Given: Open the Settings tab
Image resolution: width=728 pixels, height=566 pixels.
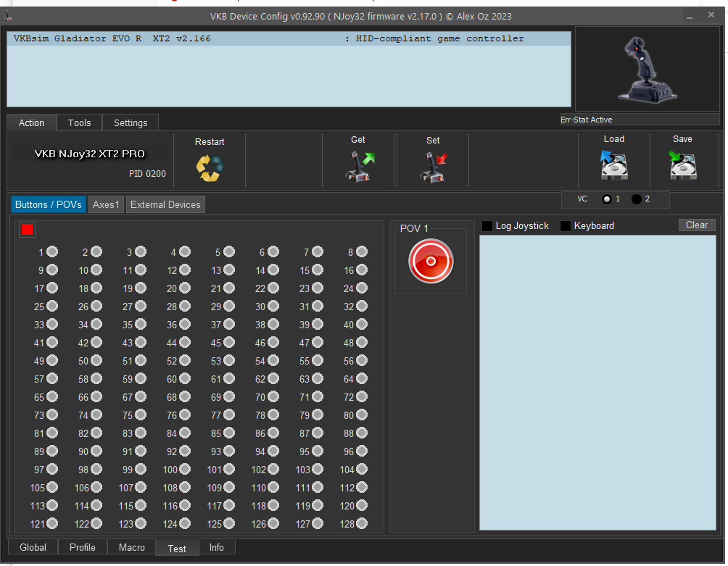Looking at the screenshot, I should (131, 123).
